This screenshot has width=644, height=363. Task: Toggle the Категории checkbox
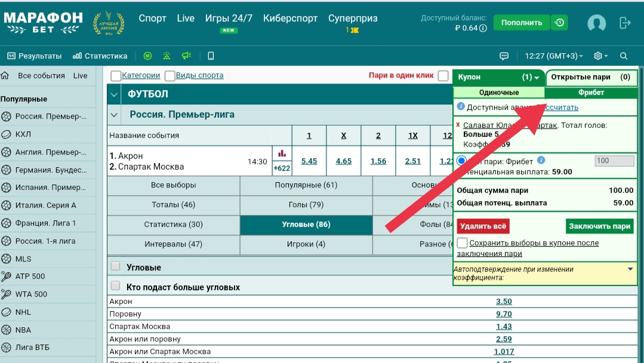[116, 76]
